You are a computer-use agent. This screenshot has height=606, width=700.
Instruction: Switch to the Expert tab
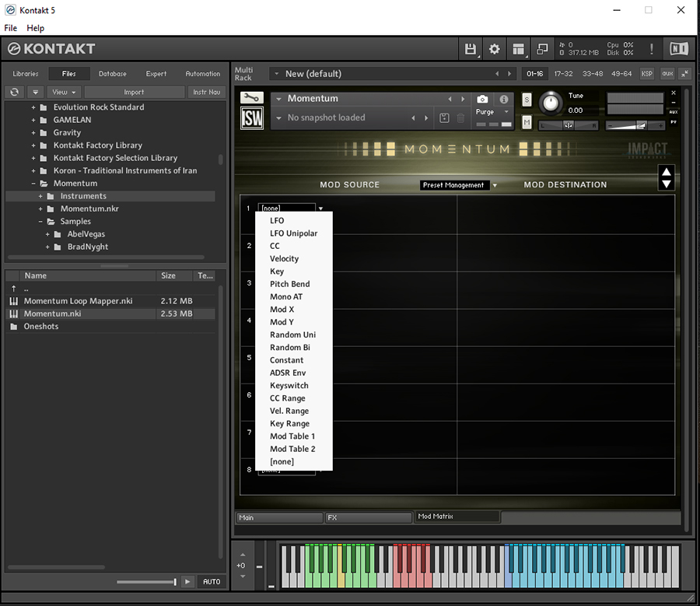click(x=156, y=74)
